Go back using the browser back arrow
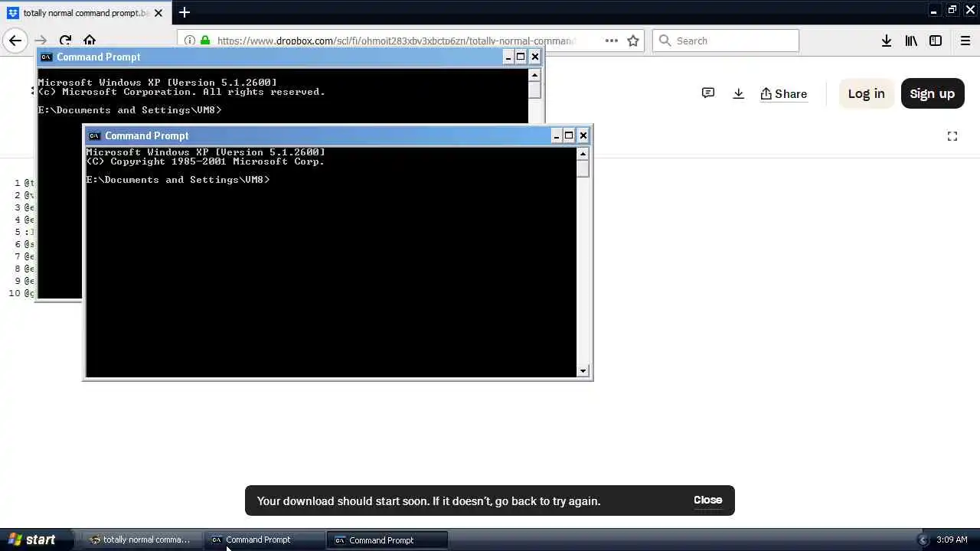 point(15,41)
